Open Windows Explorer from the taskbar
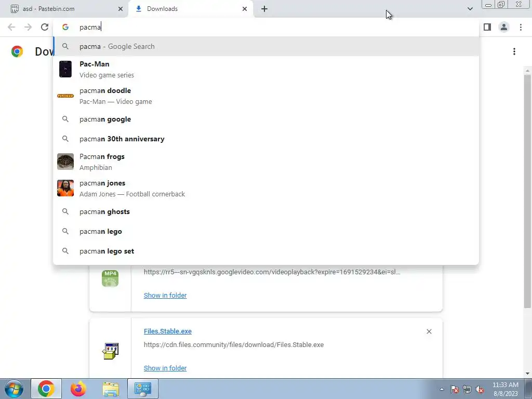532x399 pixels. click(x=111, y=389)
